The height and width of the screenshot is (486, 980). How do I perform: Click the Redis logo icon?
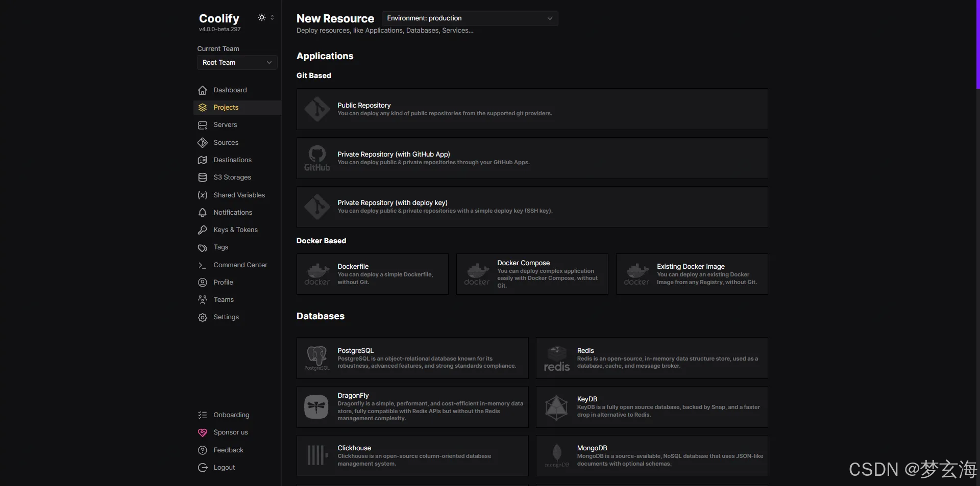[556, 358]
